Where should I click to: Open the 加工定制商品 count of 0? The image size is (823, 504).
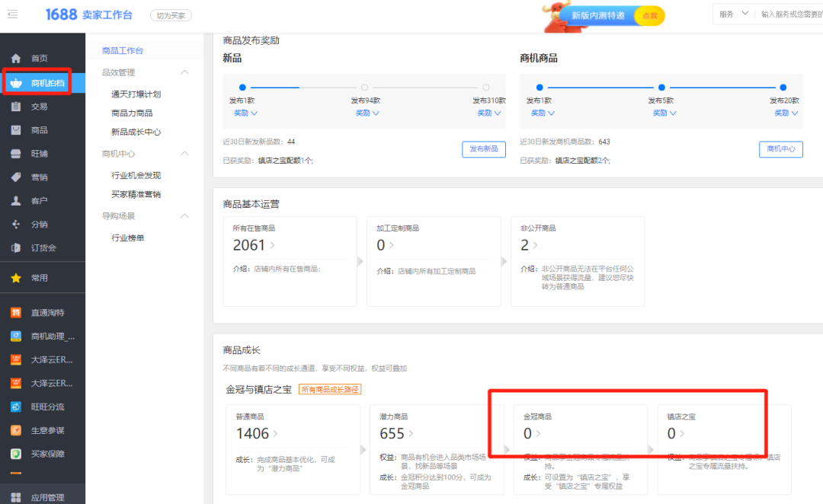click(385, 245)
